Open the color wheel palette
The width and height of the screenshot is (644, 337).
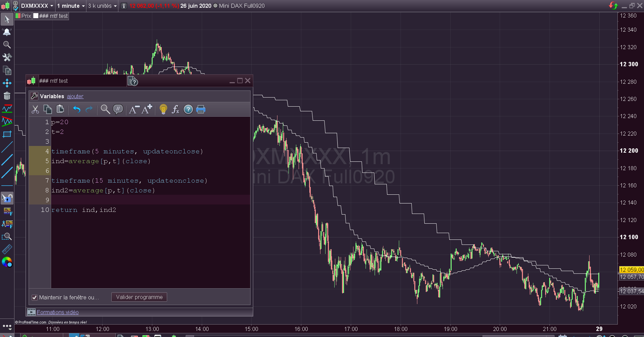click(7, 262)
